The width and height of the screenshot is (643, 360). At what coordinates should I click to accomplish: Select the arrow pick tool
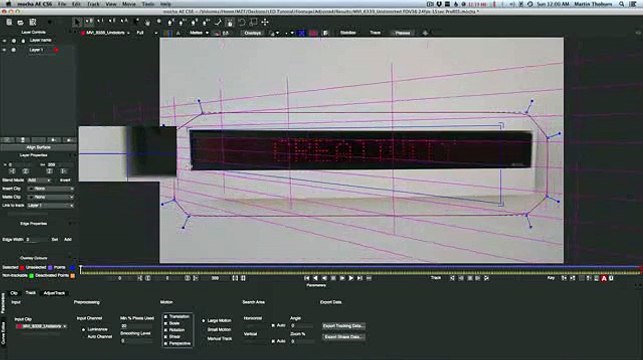77,22
